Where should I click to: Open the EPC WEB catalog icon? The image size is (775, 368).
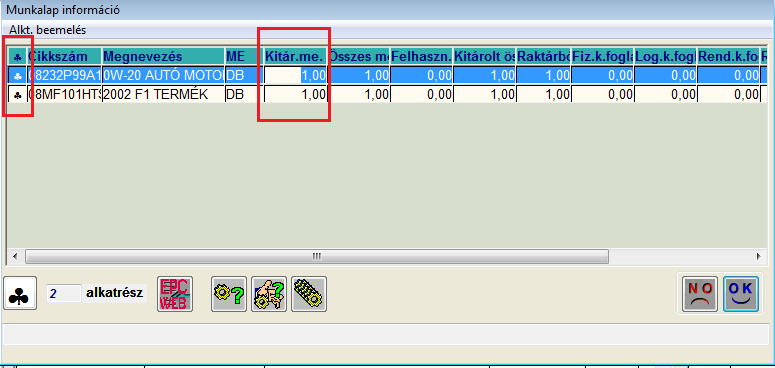[x=175, y=294]
